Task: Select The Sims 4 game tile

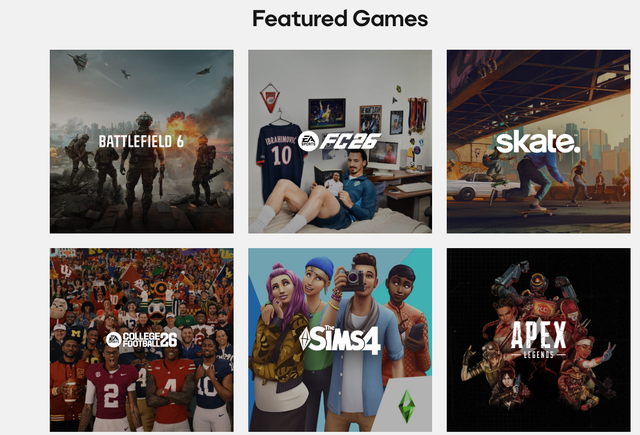Action: 340,340
